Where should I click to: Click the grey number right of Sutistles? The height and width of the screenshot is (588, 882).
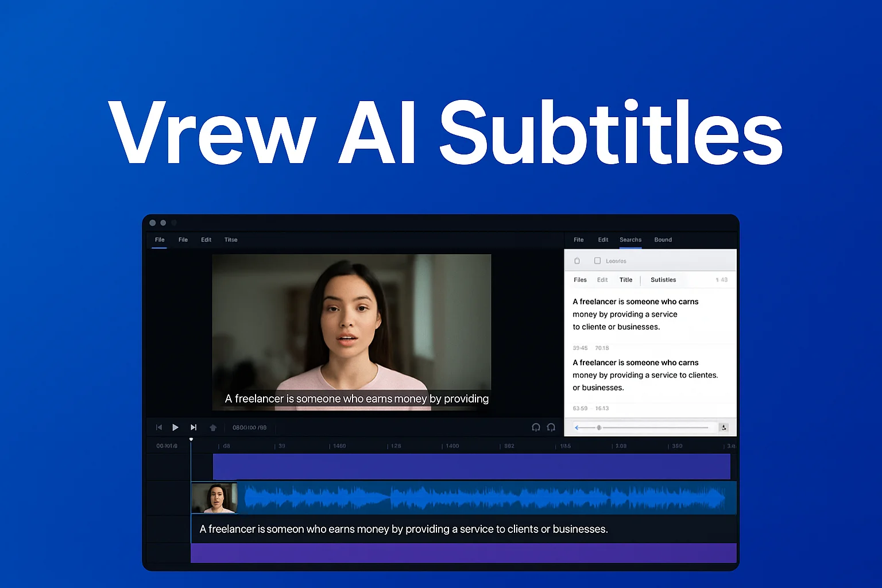coord(722,280)
